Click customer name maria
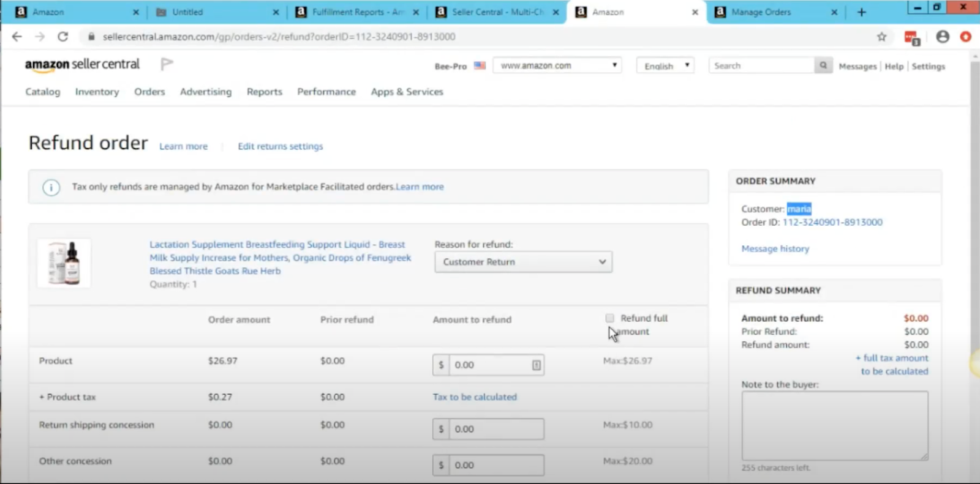Screen dimensions: 980x484 point(799,209)
